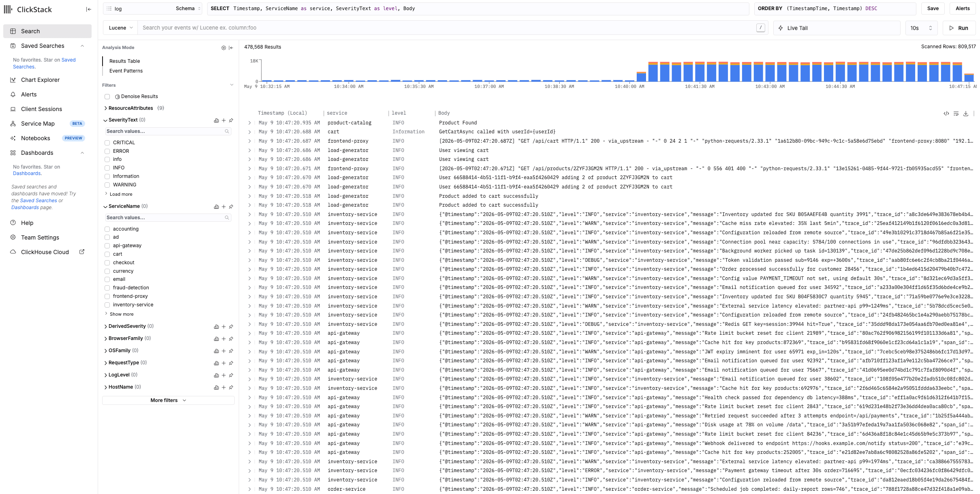This screenshot has height=494, width=980.
Task: Check the Information severity filter
Action: coord(107,176)
